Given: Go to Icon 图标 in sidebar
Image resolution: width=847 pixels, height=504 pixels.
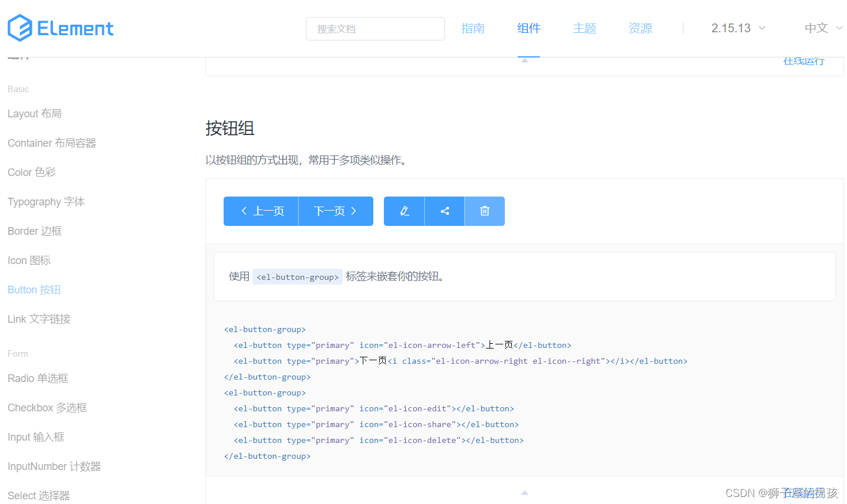Looking at the screenshot, I should coord(29,261).
